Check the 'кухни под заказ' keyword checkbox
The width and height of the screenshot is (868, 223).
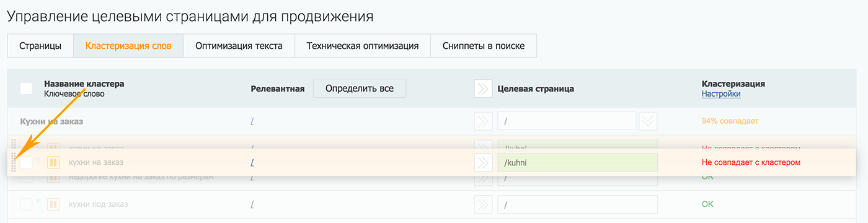[26, 204]
